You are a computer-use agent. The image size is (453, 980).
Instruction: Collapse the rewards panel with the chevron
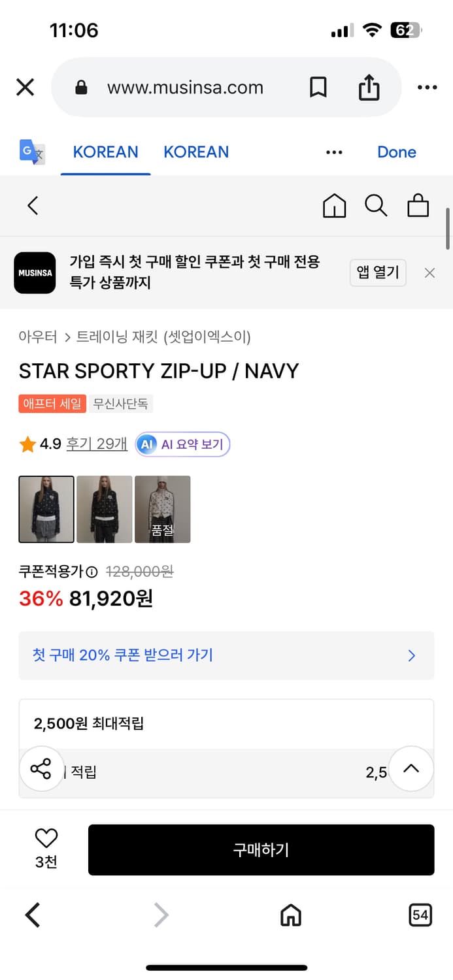(411, 769)
